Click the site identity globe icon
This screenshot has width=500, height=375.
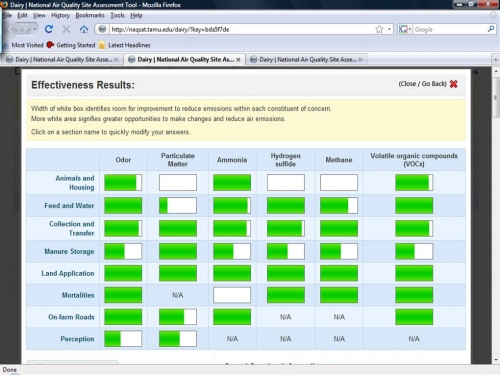[x=102, y=29]
